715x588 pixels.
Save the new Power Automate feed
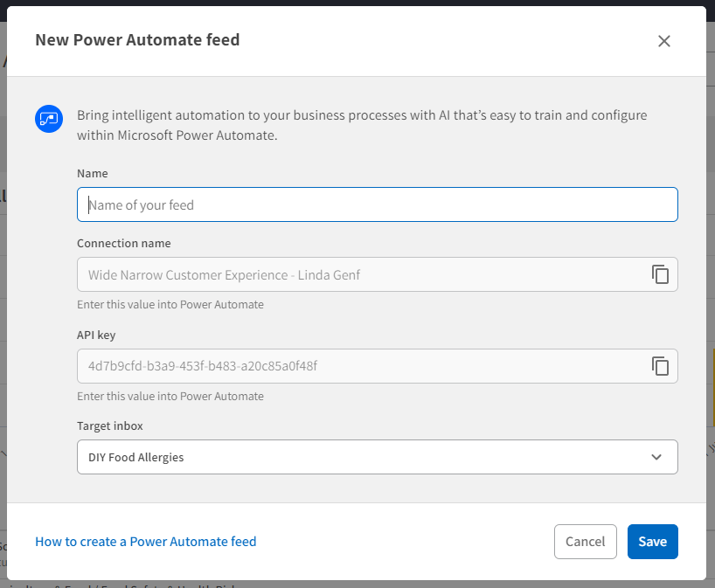click(x=652, y=542)
